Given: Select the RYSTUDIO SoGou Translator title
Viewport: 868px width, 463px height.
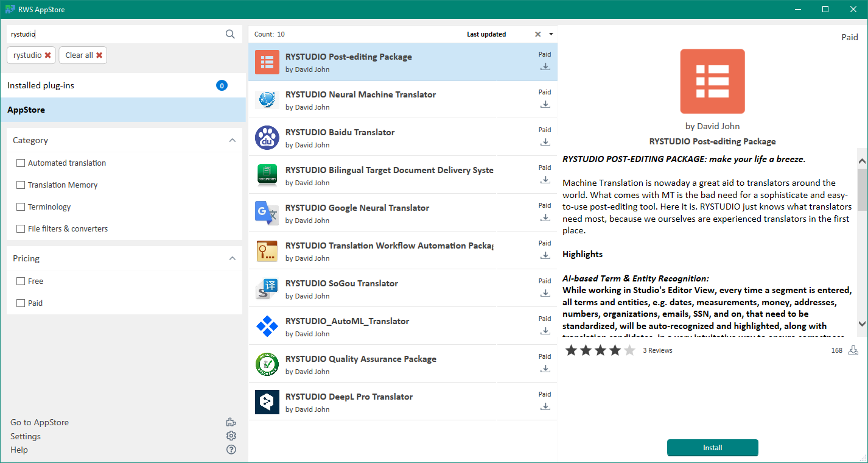Looking at the screenshot, I should click(341, 283).
